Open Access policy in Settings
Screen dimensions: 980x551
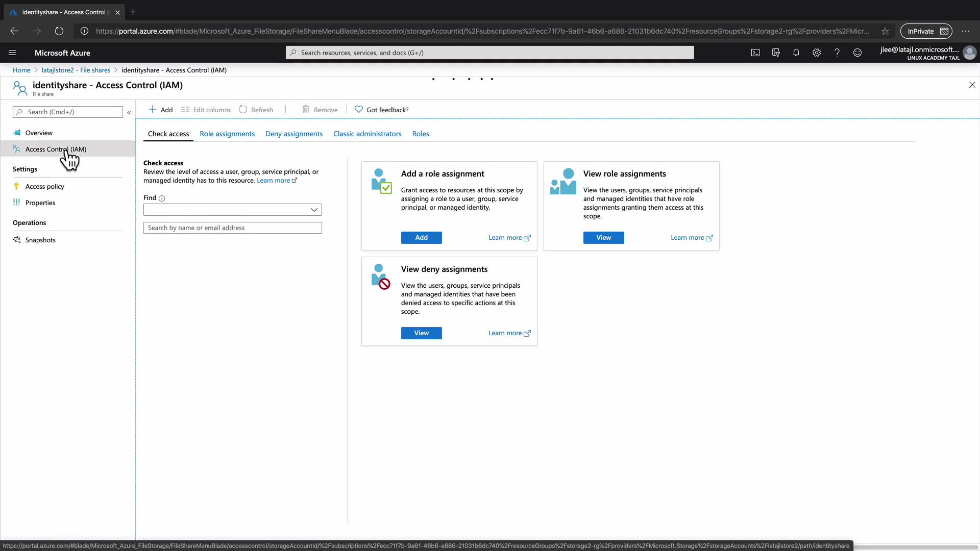(x=44, y=187)
